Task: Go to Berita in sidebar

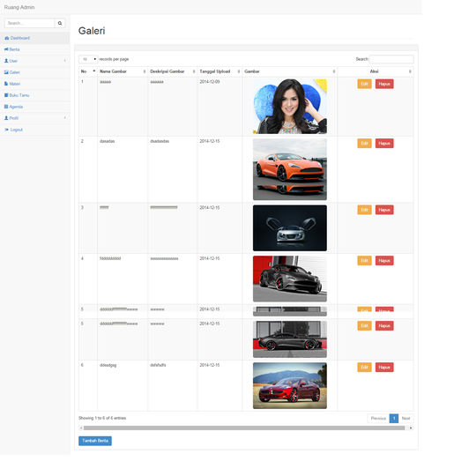Action: coord(35,49)
